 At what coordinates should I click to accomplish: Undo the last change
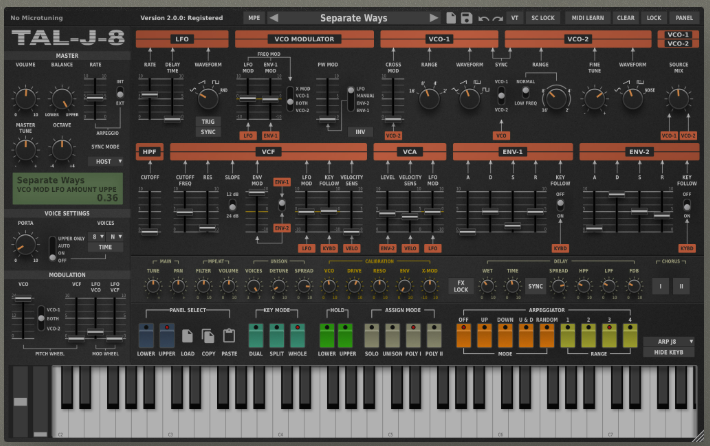[x=483, y=19]
